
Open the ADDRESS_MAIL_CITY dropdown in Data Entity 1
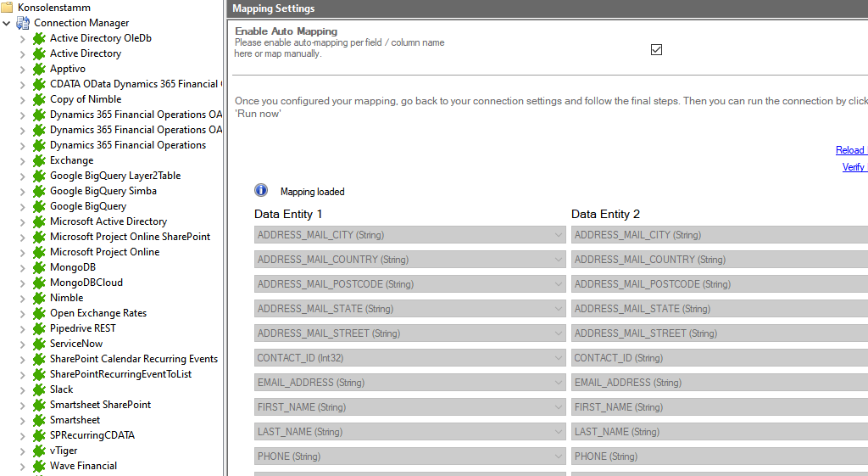coord(558,235)
